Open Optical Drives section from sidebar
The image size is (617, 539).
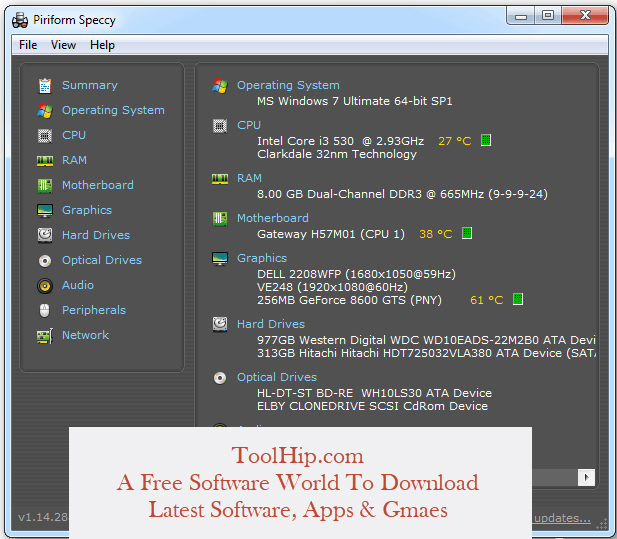(x=102, y=260)
